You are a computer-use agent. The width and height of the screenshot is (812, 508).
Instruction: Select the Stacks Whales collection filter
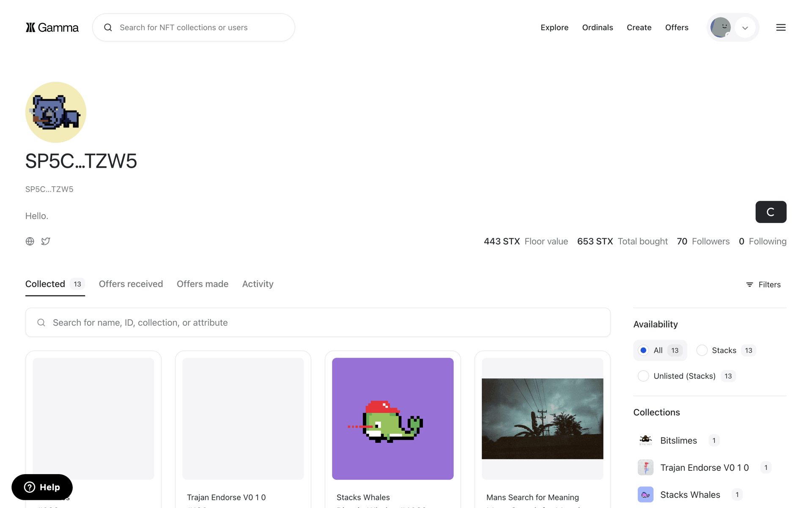[690, 495]
